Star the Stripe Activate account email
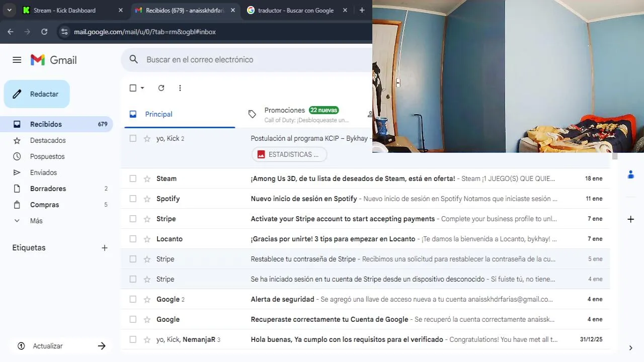644x362 pixels. click(147, 219)
